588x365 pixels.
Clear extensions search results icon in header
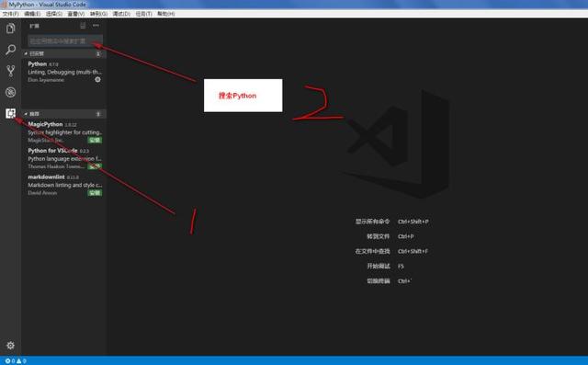(x=83, y=26)
